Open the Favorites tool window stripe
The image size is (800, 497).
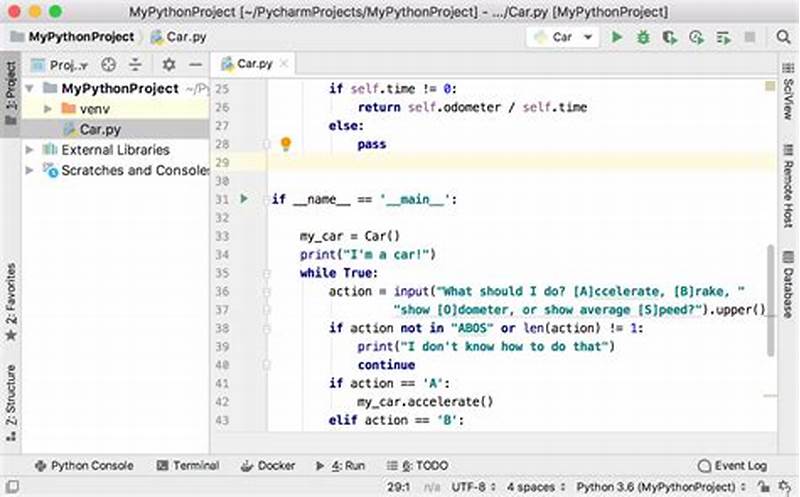coord(11,302)
